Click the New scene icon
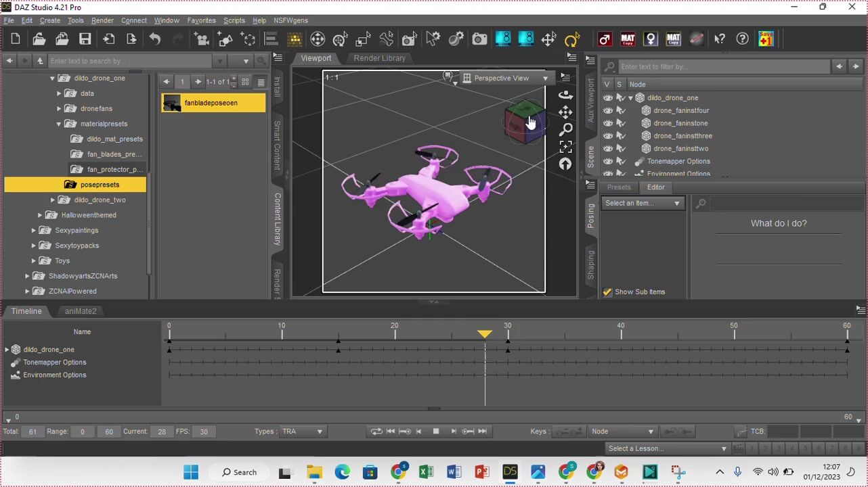Screen dimensions: 868x487 click(x=16, y=39)
